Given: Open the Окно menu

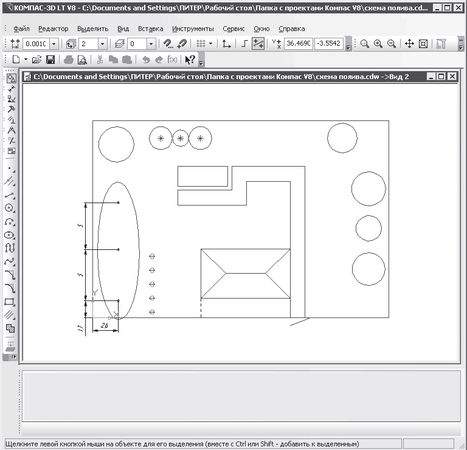Looking at the screenshot, I should [x=261, y=29].
